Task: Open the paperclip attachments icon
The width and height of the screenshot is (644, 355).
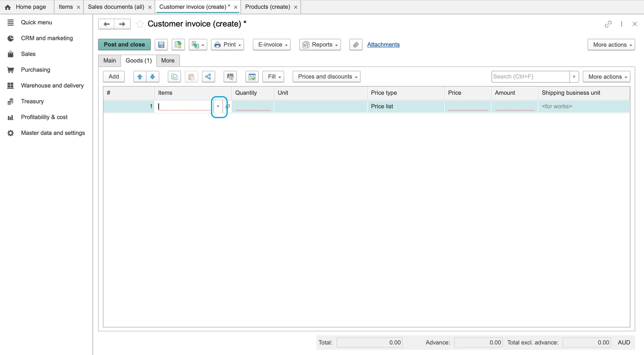Action: (356, 44)
